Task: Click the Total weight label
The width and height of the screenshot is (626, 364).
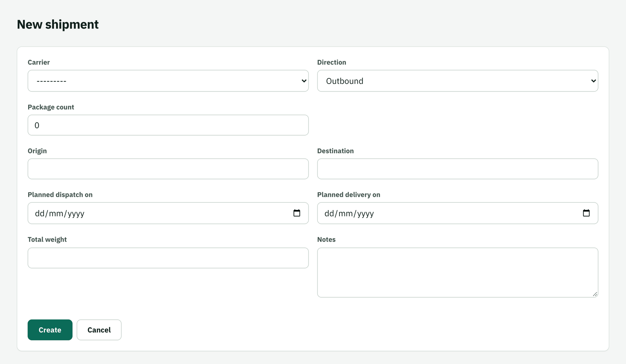Action: [47, 240]
